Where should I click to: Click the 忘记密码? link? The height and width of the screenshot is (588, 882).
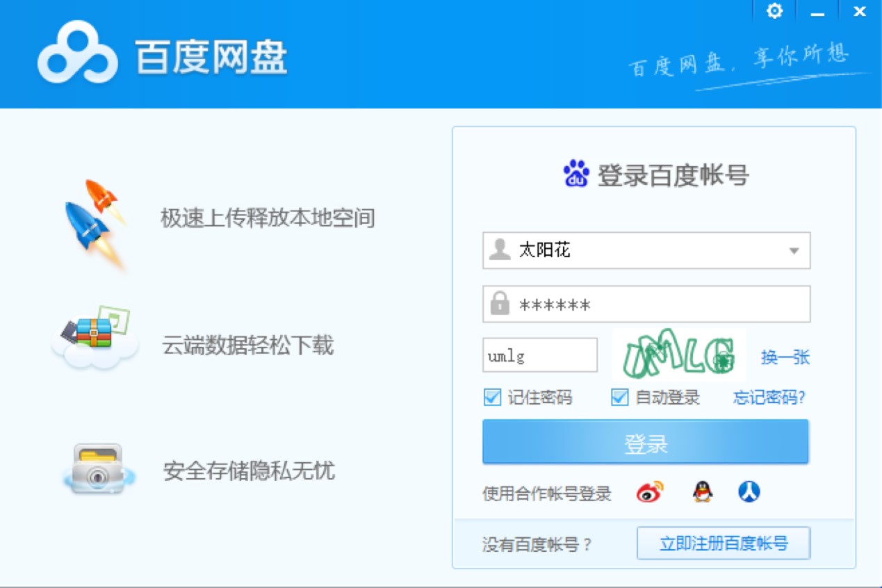pyautogui.click(x=769, y=398)
